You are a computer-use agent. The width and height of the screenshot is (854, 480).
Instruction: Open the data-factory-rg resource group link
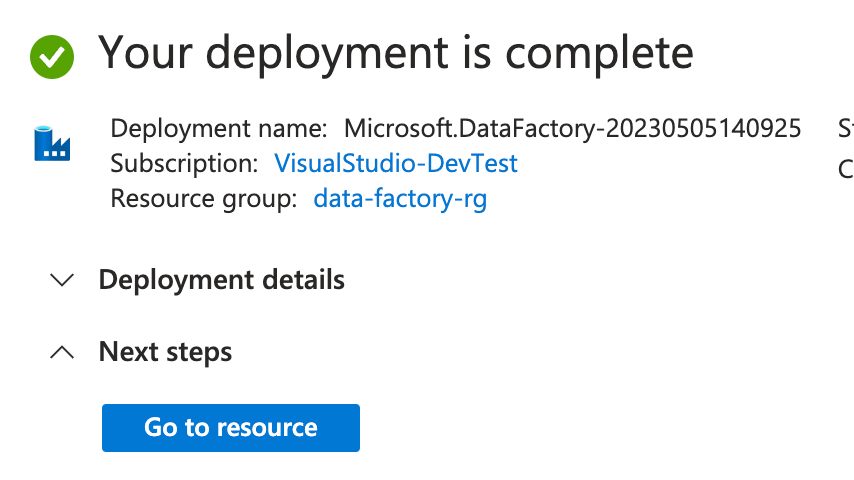400,199
